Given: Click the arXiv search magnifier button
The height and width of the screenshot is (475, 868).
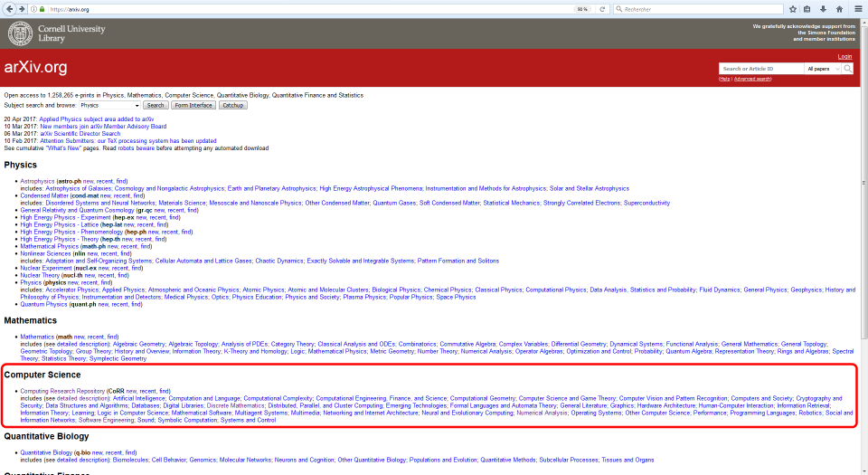Looking at the screenshot, I should point(847,69).
